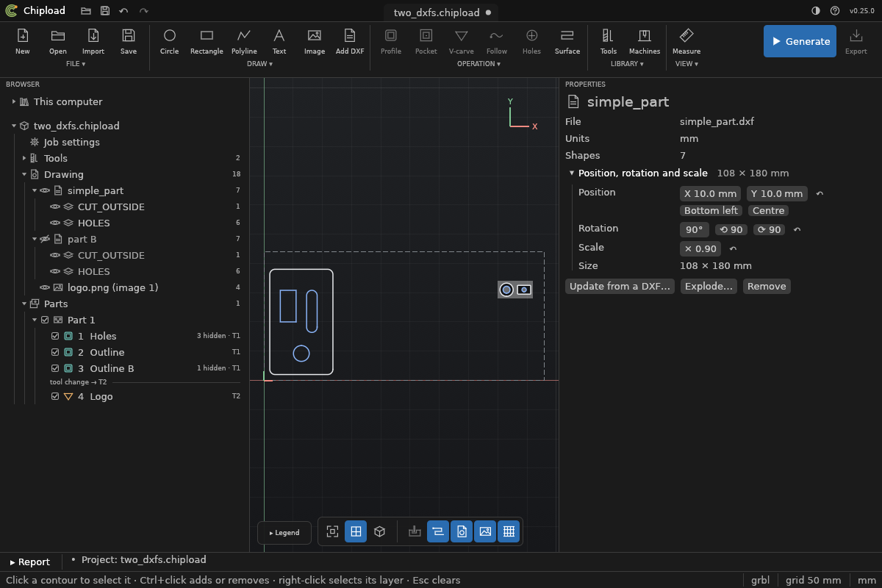The width and height of the screenshot is (882, 588).
Task: Click the redo arrow in title bar
Action: [x=144, y=11]
